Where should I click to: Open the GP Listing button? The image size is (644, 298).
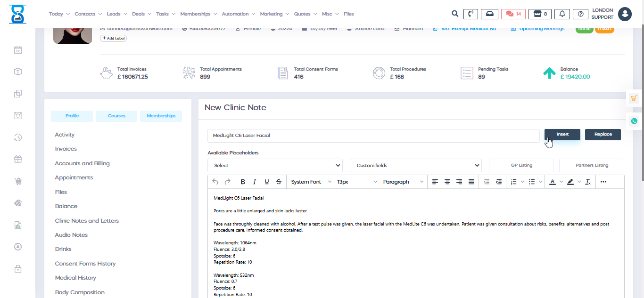click(x=521, y=165)
